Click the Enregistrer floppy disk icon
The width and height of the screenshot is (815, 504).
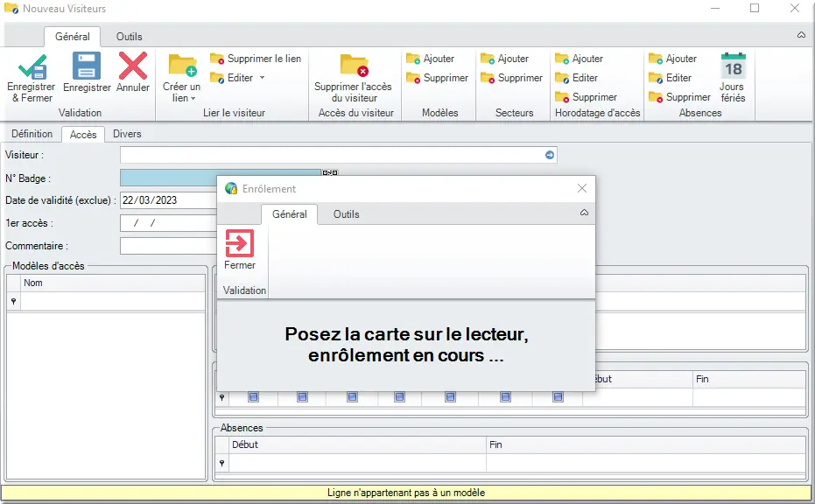[87, 66]
